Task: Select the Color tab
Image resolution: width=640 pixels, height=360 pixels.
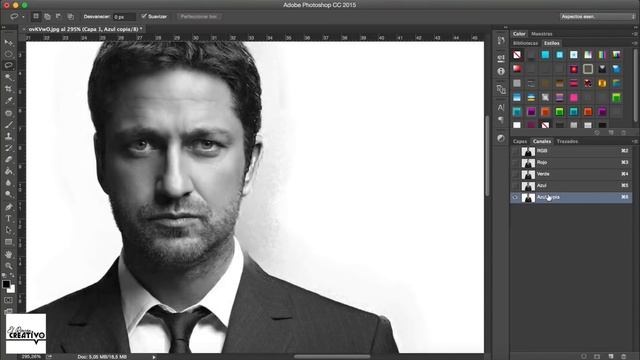Action: (519, 34)
